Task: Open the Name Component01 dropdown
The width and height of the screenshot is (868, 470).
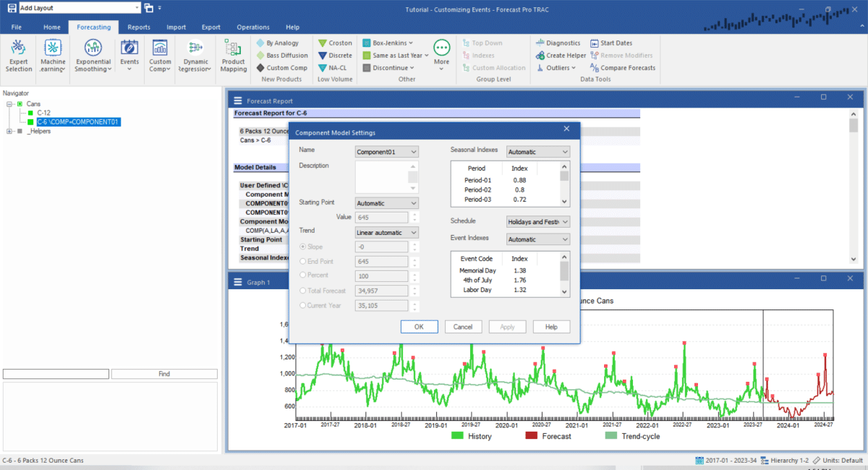Action: (x=387, y=152)
